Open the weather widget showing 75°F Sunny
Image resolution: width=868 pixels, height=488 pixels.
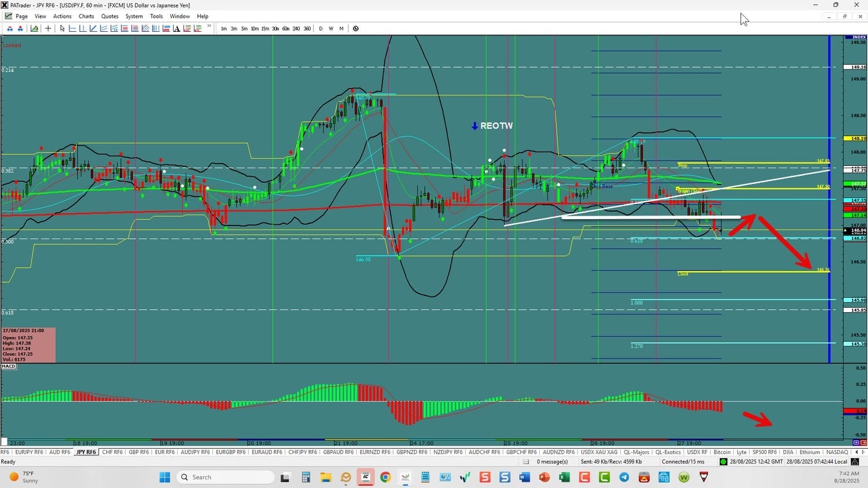click(24, 477)
